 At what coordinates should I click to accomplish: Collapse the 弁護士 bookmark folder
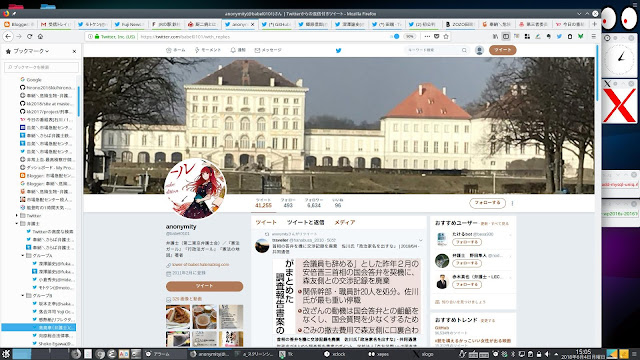(17, 224)
